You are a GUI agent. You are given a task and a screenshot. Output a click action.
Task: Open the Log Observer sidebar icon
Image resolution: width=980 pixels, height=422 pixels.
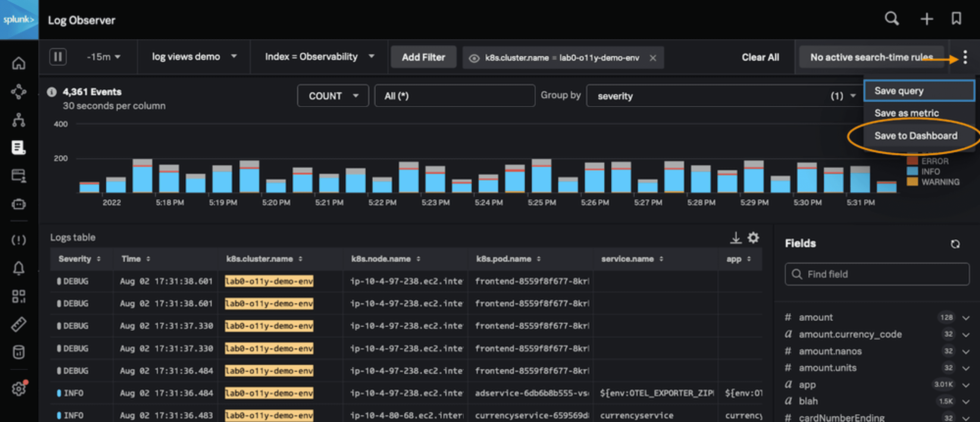tap(18, 147)
